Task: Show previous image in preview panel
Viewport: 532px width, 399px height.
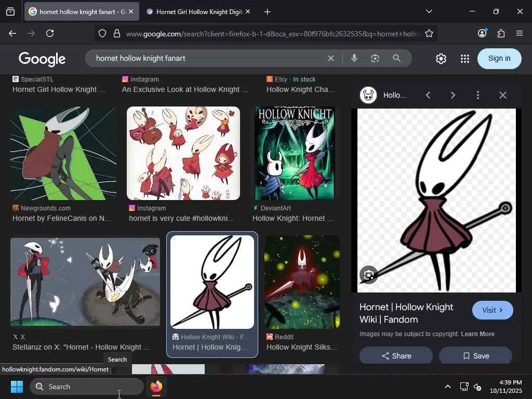Action: [428, 95]
